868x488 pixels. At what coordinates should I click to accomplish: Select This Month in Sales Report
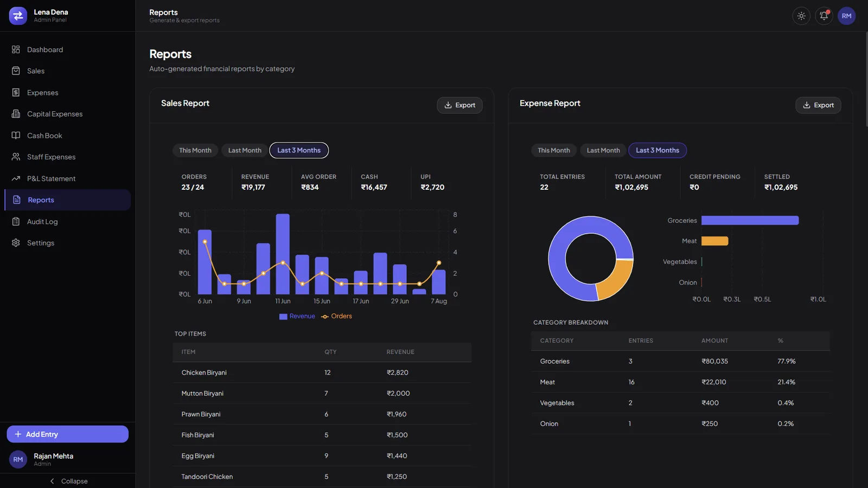[195, 150]
